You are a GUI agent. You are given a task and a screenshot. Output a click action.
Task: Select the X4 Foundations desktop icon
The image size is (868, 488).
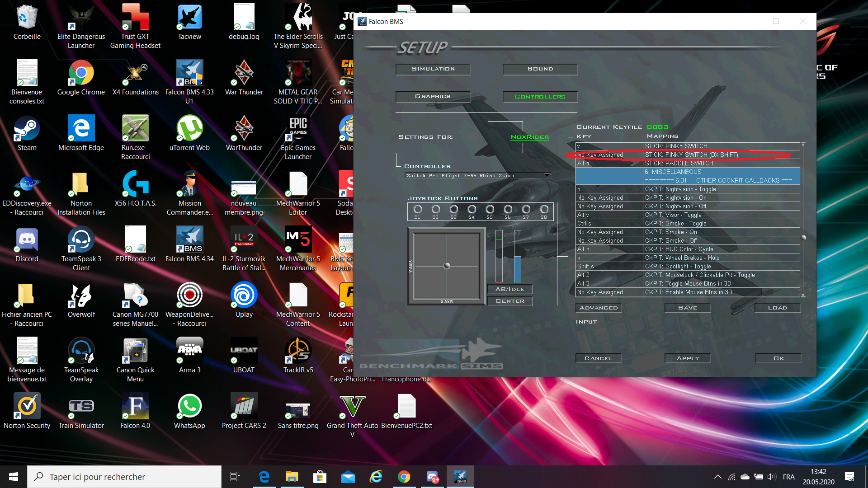[x=136, y=78]
